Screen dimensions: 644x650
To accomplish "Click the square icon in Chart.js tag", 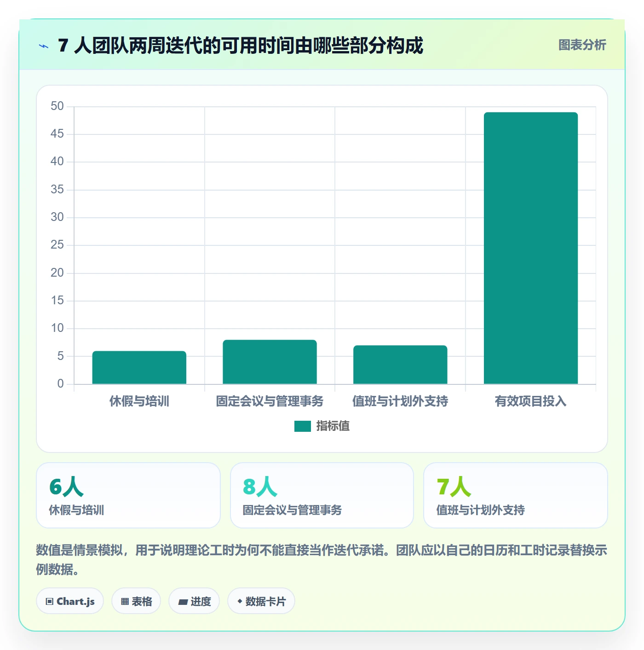I will (x=50, y=602).
